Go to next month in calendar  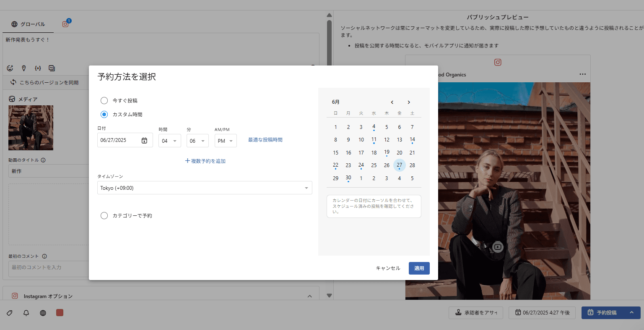coord(409,102)
